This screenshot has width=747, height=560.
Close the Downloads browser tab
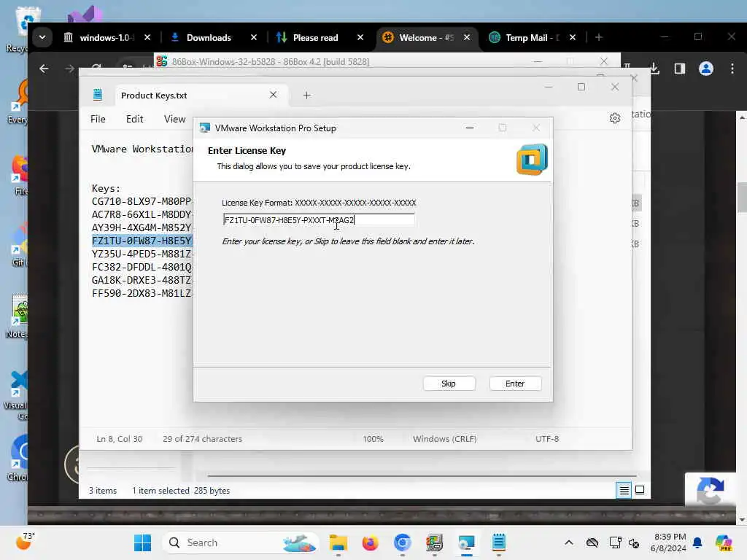(x=254, y=37)
